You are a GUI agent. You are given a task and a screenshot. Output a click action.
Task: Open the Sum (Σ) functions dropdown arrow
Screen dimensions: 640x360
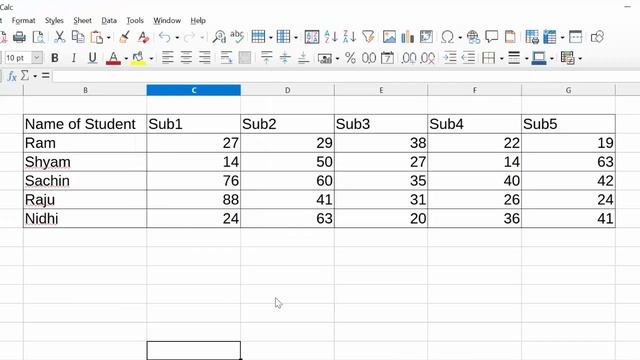click(x=35, y=76)
